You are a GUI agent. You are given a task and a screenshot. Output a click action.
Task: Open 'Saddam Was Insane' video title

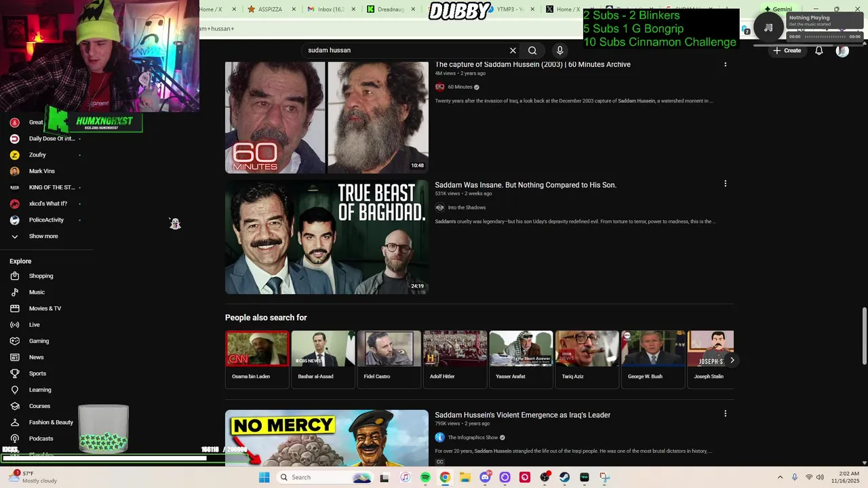[x=526, y=185]
